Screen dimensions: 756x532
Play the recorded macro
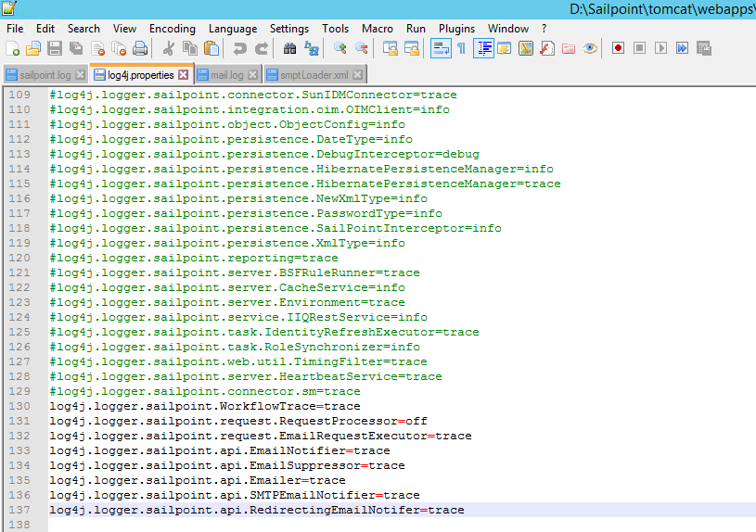pos(661,48)
